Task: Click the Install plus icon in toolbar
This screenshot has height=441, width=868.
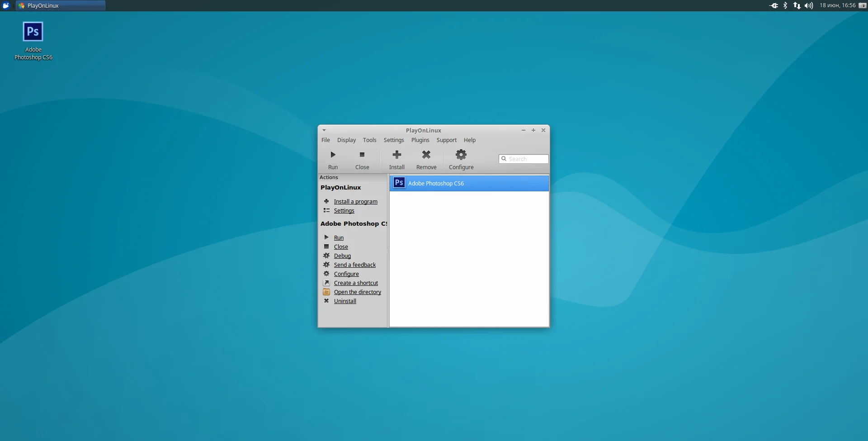Action: coord(396,155)
